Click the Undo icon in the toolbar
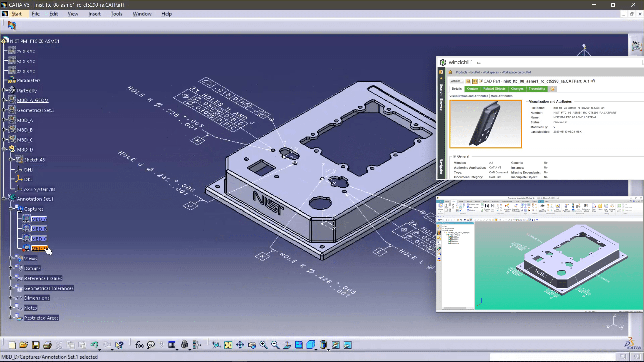644x362 pixels. (95, 345)
